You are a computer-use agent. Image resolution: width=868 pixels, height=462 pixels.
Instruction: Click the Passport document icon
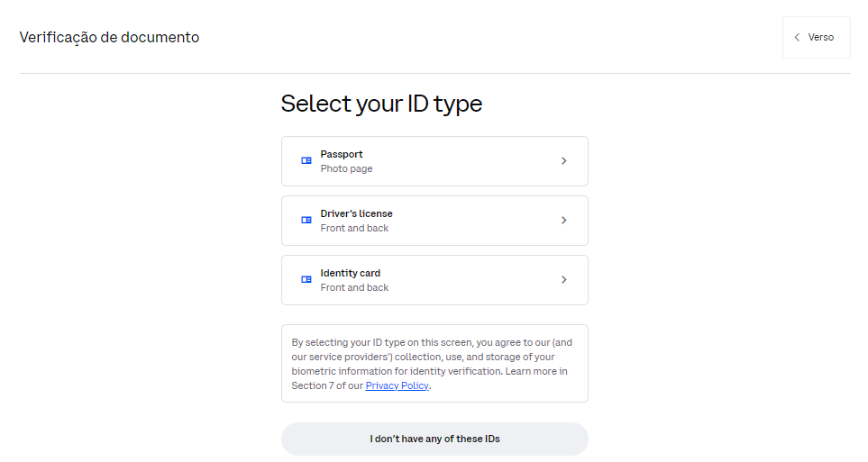(x=306, y=161)
